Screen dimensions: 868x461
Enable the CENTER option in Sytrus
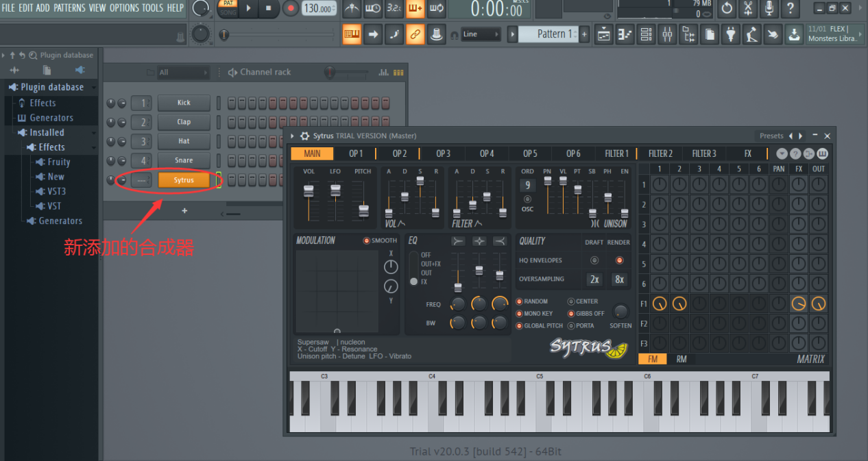(x=571, y=301)
